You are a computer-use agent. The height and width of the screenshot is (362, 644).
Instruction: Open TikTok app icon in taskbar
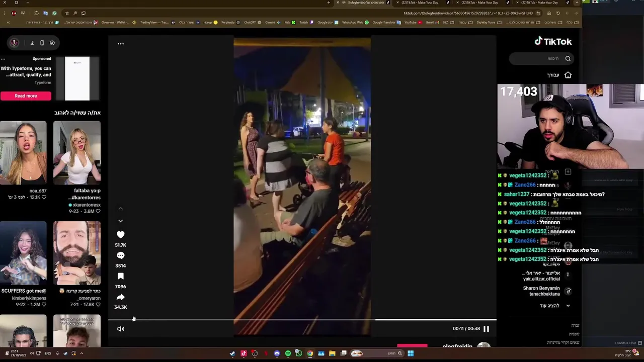(244, 353)
